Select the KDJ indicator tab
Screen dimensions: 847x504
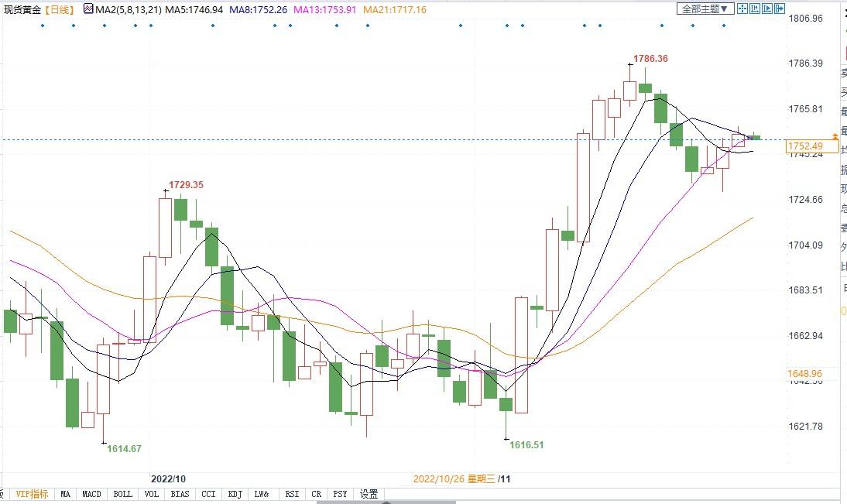point(235,494)
